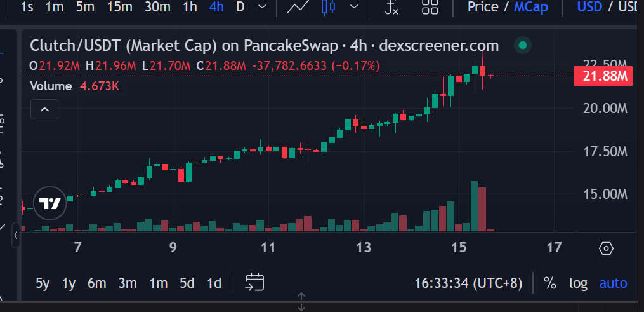Viewport: 644px width, 312px height.
Task: Click the green live market status dot
Action: 523,45
